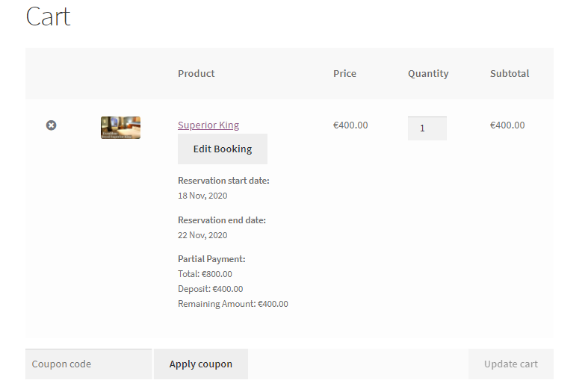This screenshot has height=392, width=585.
Task: Open the Superior King room thumbnail
Action: click(x=120, y=128)
